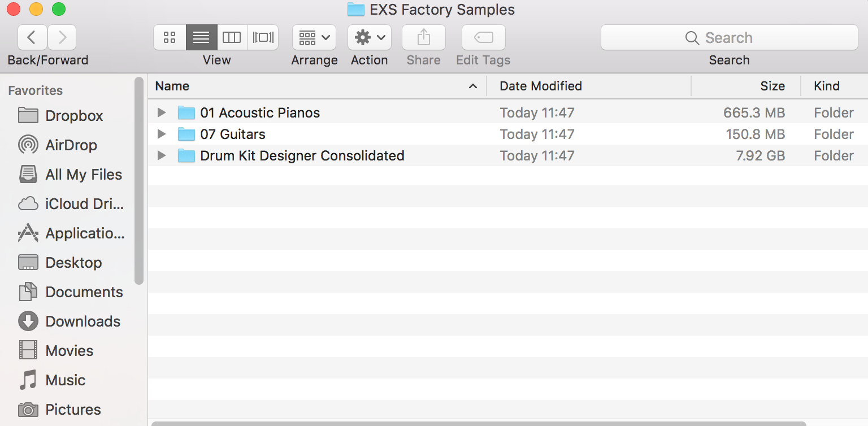Expand the 01 Acoustic Pianos folder
Screen dimensions: 868x426
tap(162, 113)
